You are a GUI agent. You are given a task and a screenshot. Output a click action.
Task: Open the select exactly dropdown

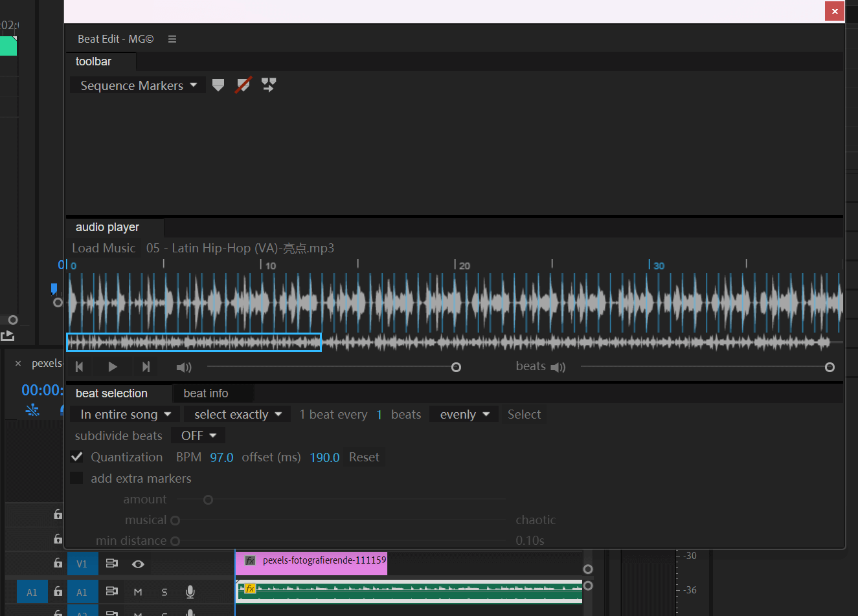click(237, 414)
